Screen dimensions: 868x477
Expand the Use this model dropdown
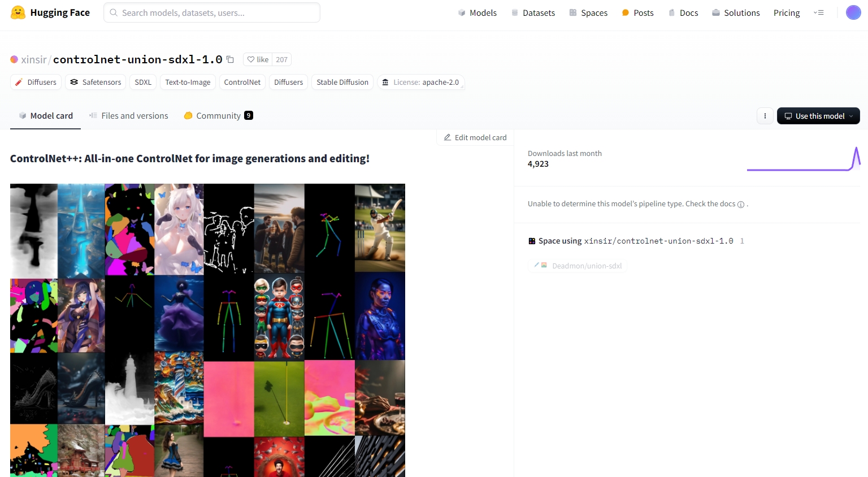tap(851, 116)
